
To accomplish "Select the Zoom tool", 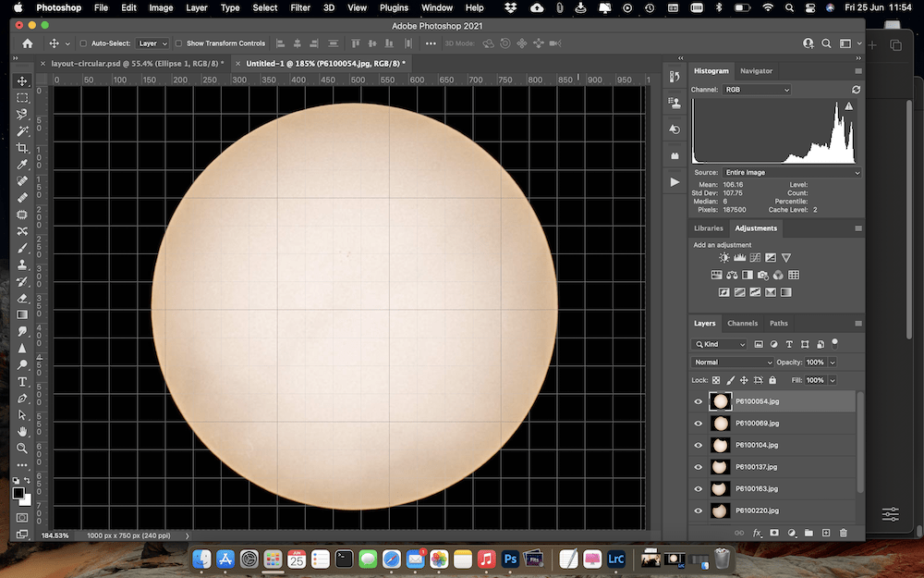I will click(22, 449).
